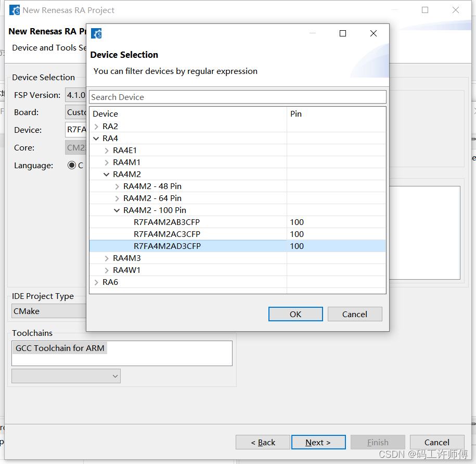Close the Device Selection dialog
Viewport: 476px width, 464px height.
[374, 33]
